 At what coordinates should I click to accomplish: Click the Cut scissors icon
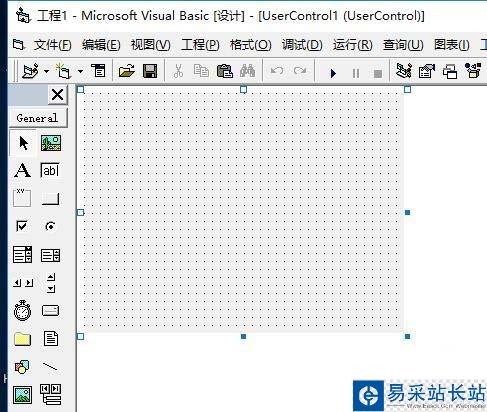(x=178, y=71)
